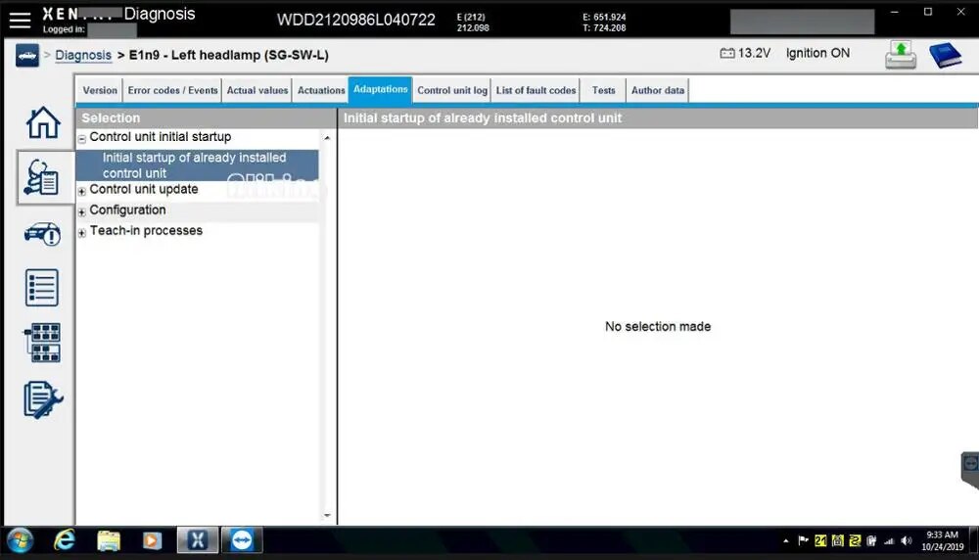The image size is (979, 560).
Task: Open Windows Start menu
Action: pos(20,540)
